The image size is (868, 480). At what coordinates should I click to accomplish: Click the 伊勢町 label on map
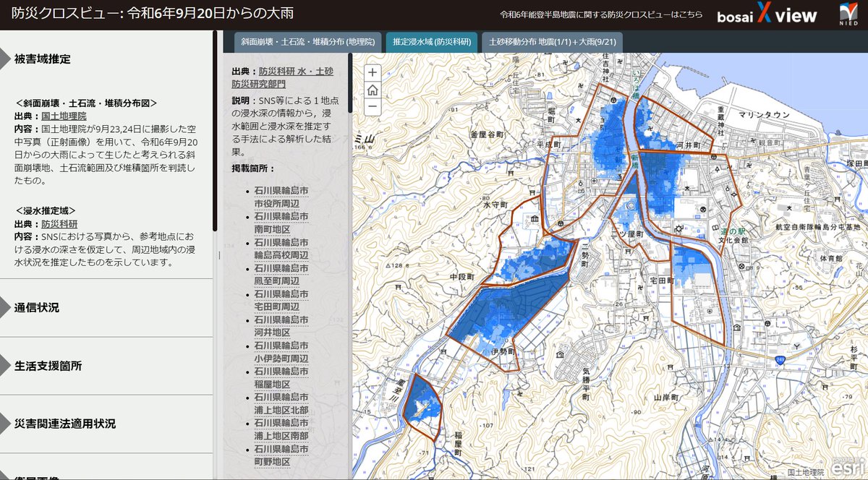pyautogui.click(x=502, y=351)
